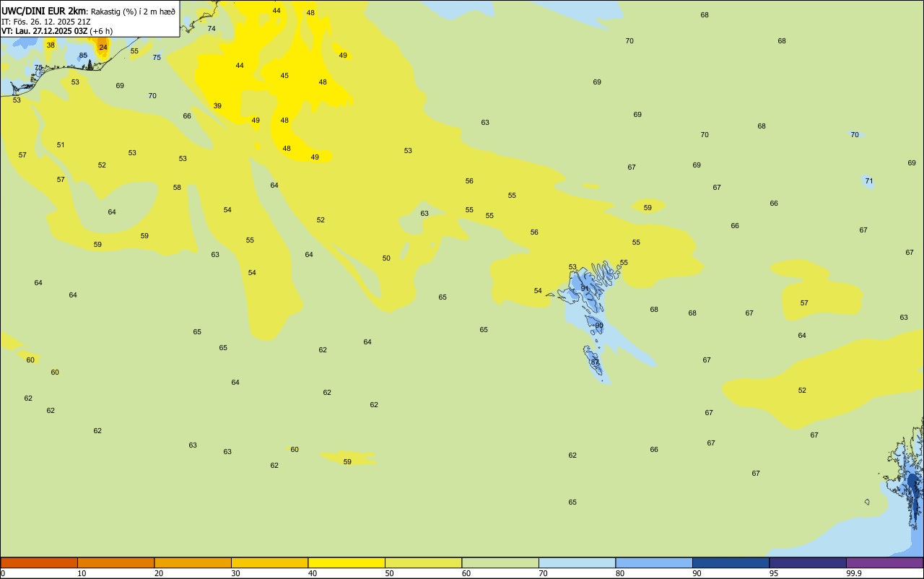This screenshot has height=579, width=924.
Task: Select the 10–20 orange legend color segment
Action: (x=115, y=562)
